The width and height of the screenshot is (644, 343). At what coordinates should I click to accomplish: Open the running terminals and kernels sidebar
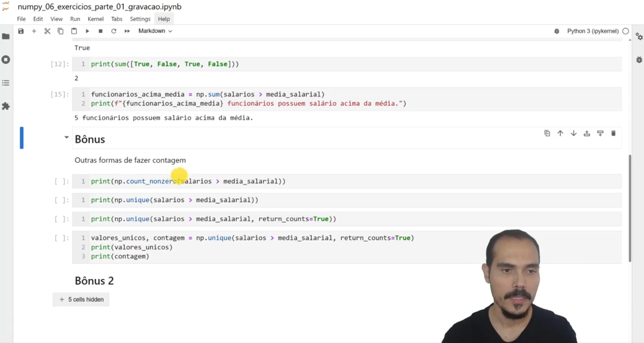6,60
